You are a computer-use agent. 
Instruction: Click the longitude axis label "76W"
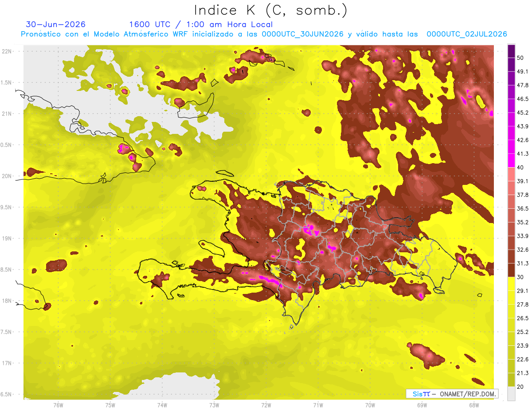point(58,405)
